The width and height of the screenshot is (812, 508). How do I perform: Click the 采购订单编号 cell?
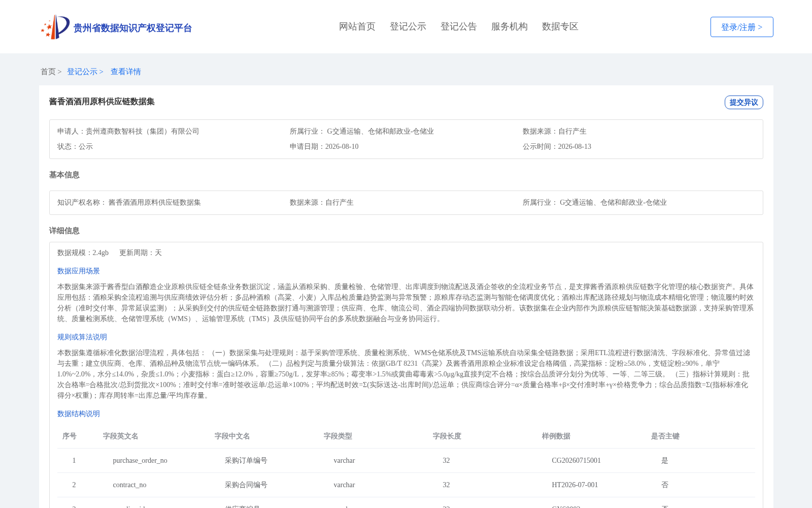pos(246,460)
